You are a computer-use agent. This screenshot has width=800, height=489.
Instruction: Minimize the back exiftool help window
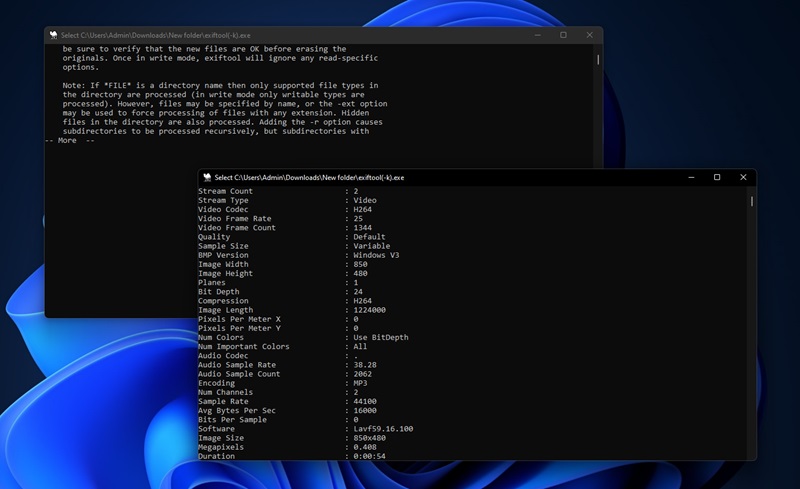click(538, 35)
